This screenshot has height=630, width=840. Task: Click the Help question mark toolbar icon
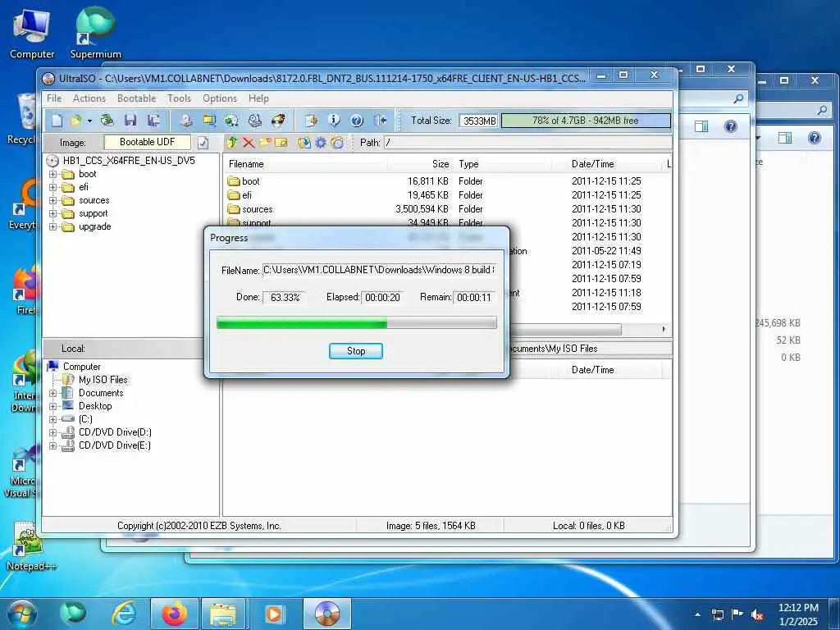(x=357, y=121)
